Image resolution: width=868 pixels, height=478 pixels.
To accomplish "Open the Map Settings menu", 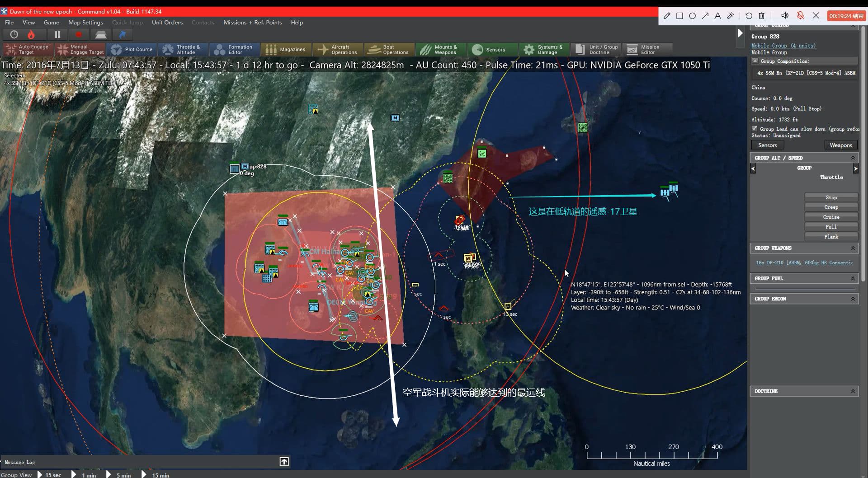I will (85, 22).
